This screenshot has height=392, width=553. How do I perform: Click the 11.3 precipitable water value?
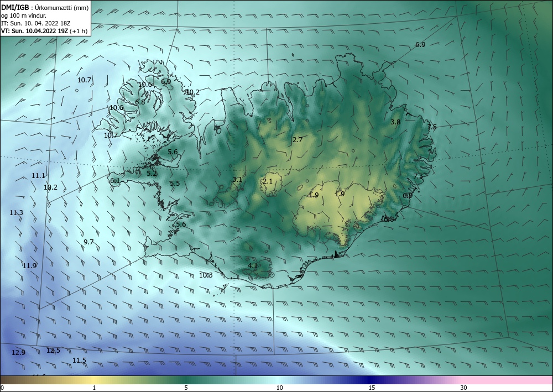coord(16,212)
